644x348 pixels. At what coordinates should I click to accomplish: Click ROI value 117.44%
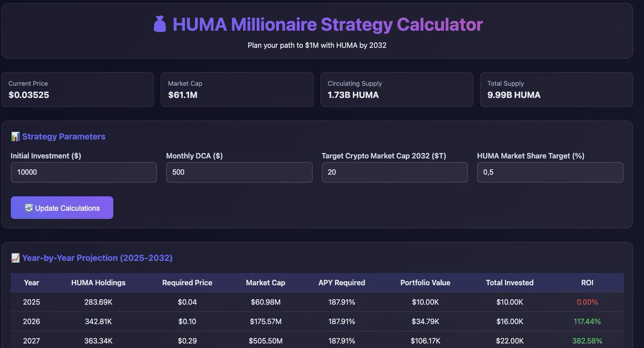587,321
